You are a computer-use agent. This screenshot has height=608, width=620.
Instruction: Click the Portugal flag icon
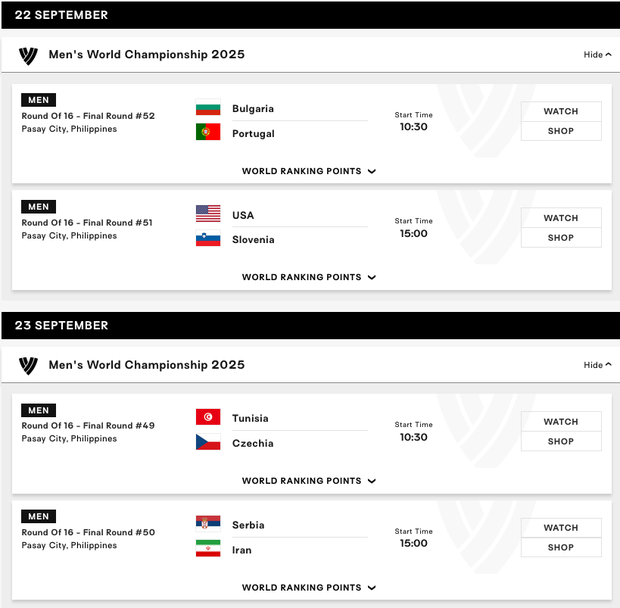[208, 133]
